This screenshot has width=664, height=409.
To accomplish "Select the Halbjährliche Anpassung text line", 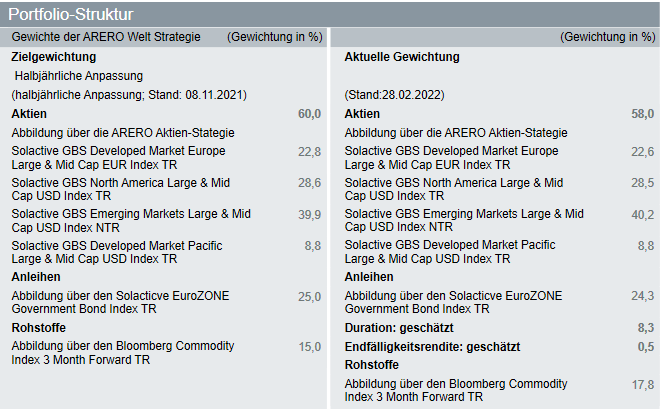I will pyautogui.click(x=79, y=75).
